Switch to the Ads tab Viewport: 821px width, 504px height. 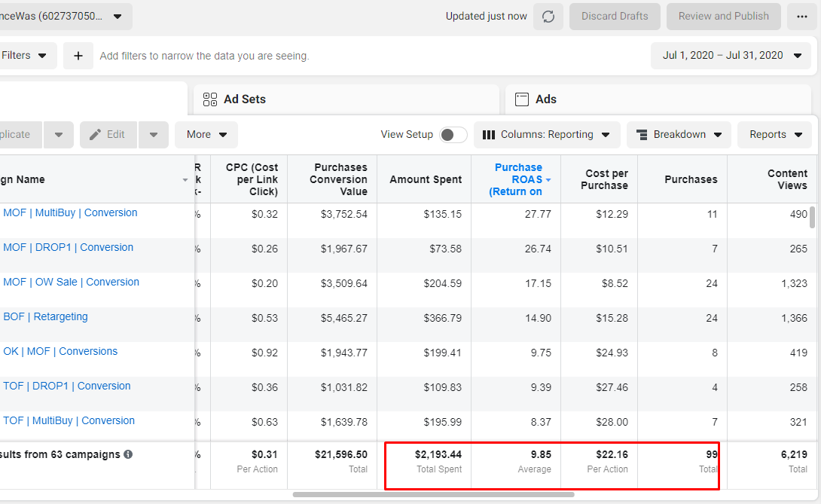[x=545, y=99]
